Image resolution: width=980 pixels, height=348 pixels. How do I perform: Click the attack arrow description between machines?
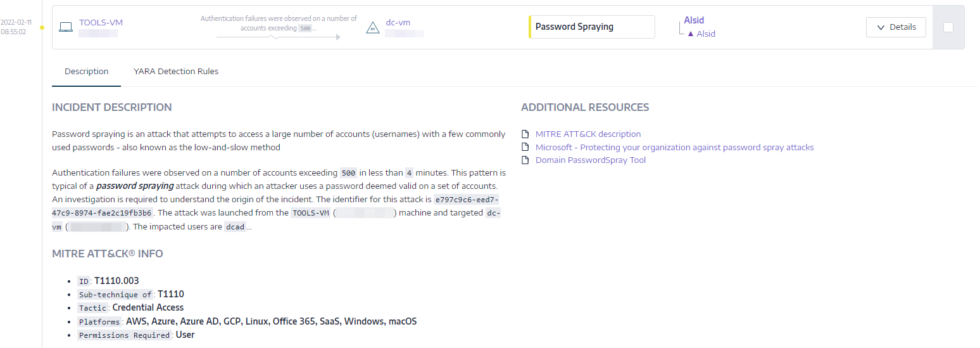pyautogui.click(x=279, y=23)
